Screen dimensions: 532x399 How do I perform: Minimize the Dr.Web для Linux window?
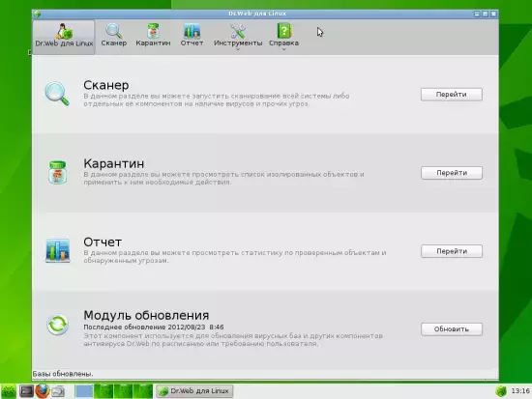click(477, 14)
